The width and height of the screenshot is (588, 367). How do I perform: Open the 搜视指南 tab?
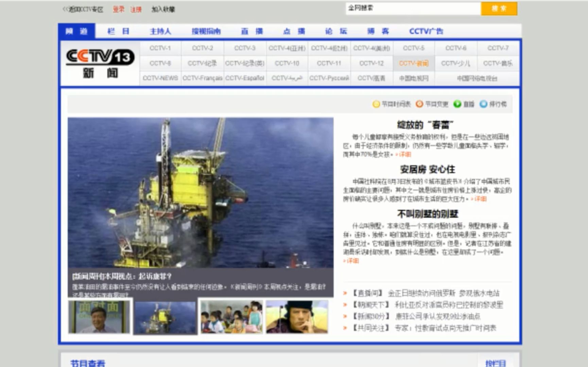[x=206, y=31]
